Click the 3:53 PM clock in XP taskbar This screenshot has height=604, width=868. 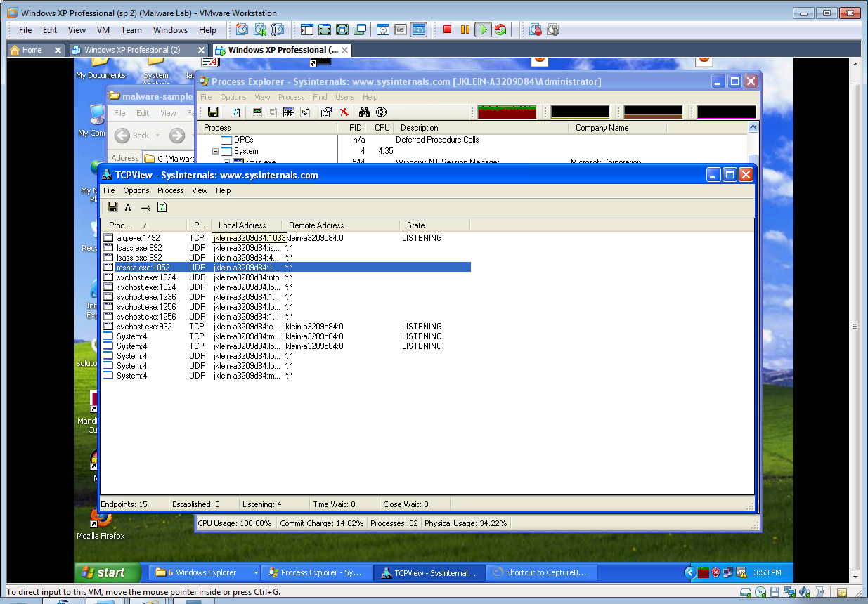767,572
